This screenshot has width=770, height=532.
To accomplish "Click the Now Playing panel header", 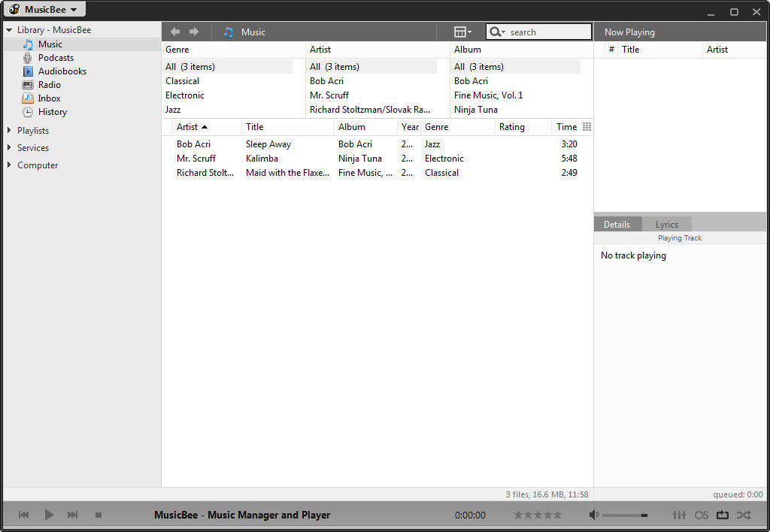I will point(680,32).
